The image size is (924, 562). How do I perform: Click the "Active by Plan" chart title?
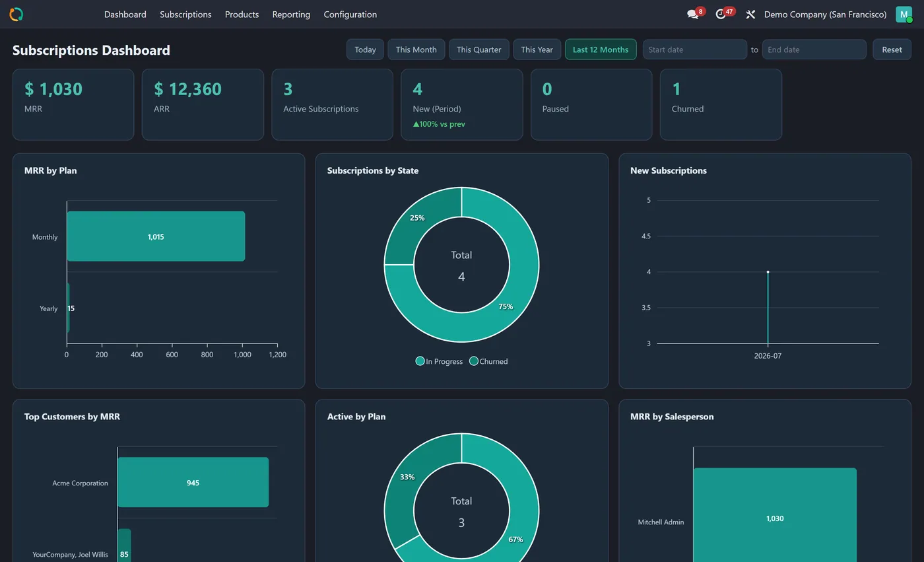356,417
